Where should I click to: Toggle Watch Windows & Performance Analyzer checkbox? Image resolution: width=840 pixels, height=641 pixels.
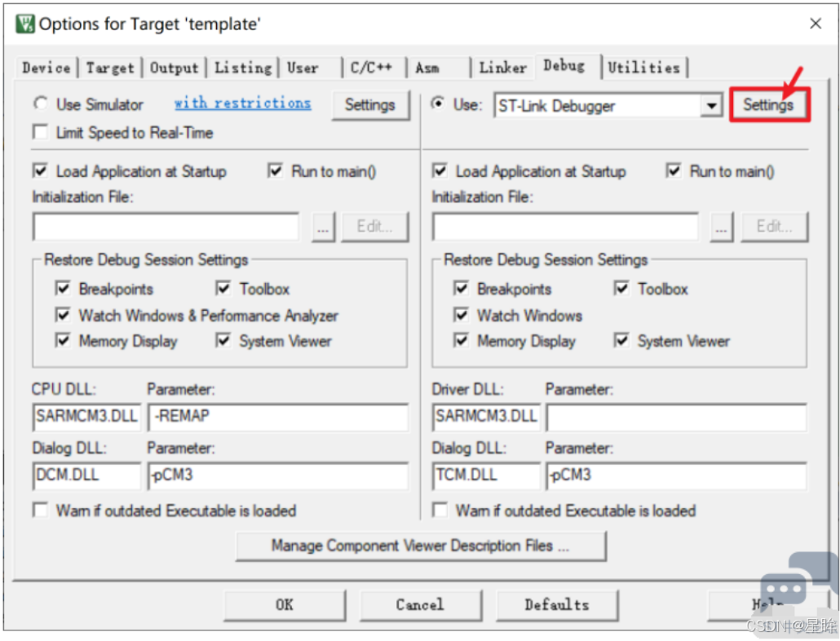[x=63, y=314]
